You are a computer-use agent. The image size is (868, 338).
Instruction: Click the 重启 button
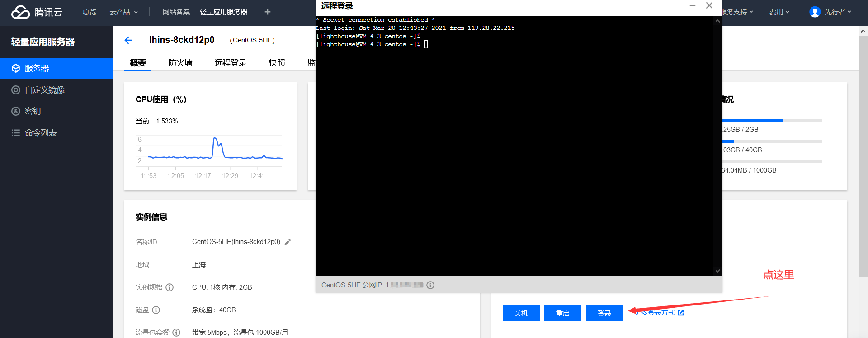point(563,313)
